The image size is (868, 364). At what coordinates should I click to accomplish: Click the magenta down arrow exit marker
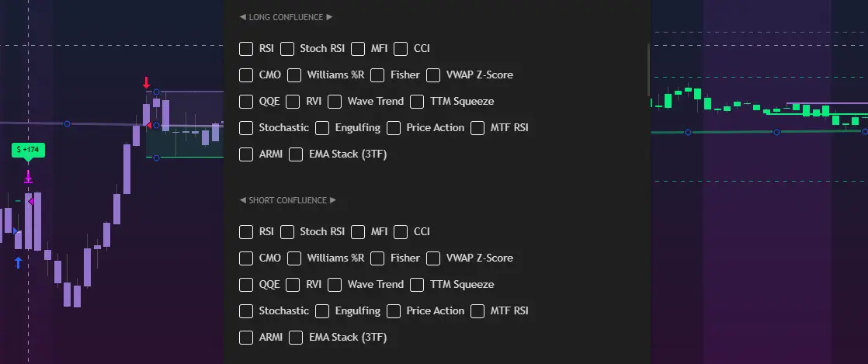point(29,177)
